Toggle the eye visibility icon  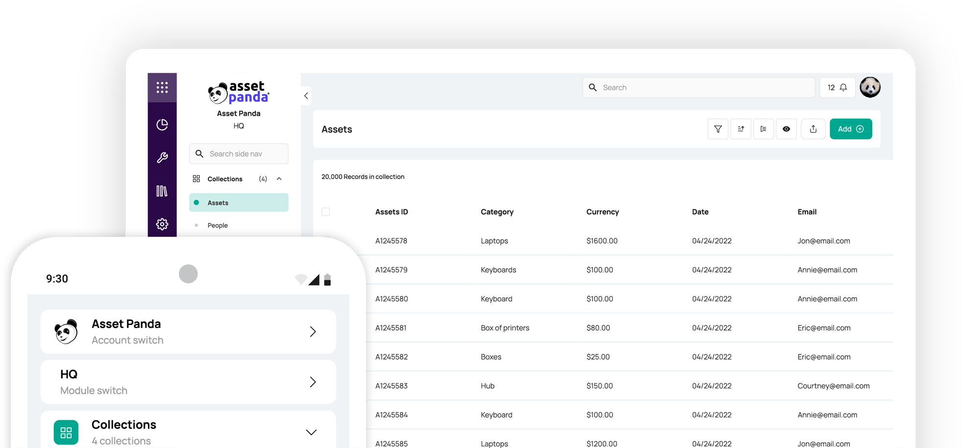tap(786, 129)
